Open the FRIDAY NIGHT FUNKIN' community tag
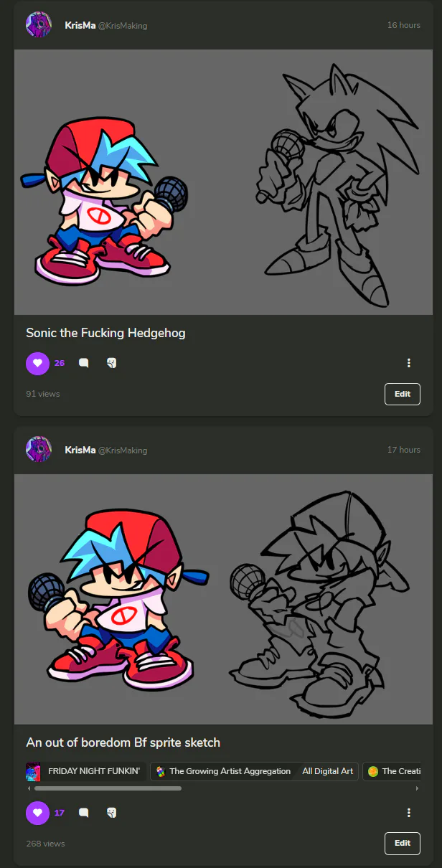442x868 pixels. click(85, 771)
